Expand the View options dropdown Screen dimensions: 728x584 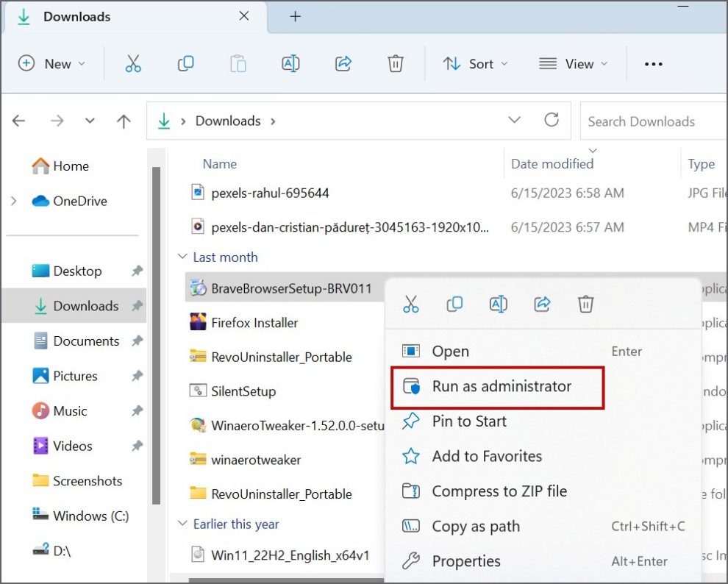pos(574,64)
